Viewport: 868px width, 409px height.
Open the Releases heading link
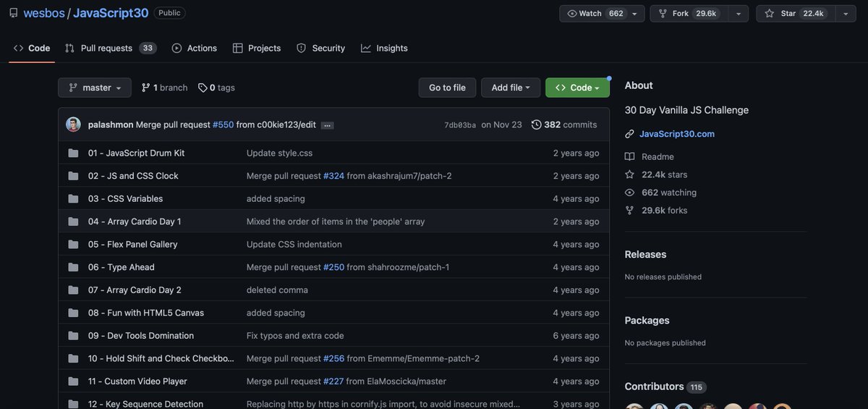(646, 255)
